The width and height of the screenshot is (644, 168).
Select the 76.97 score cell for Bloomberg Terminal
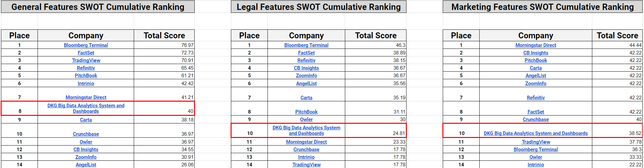tap(164, 45)
